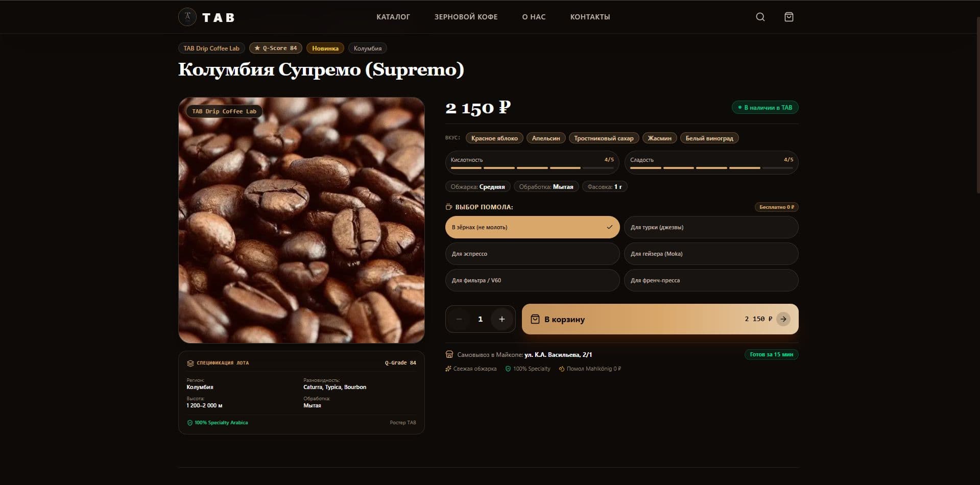The width and height of the screenshot is (980, 485).
Task: Open the О НАС page
Action: pyautogui.click(x=534, y=17)
